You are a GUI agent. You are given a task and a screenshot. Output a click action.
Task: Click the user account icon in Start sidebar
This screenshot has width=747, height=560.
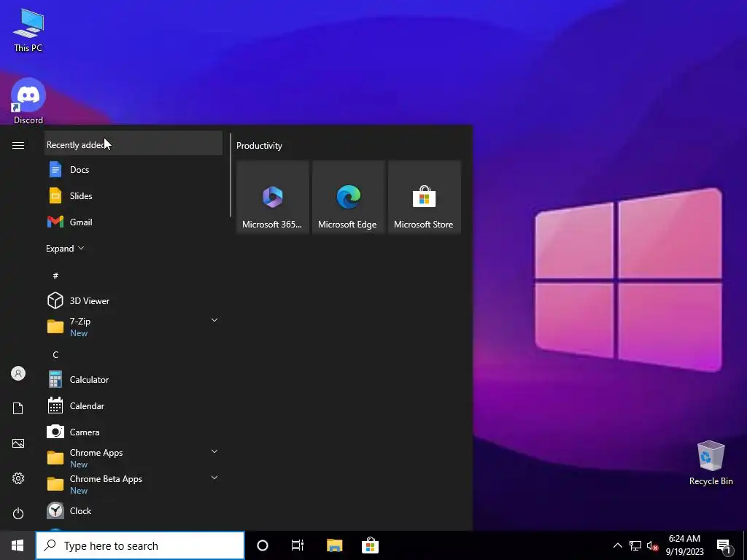[18, 373]
